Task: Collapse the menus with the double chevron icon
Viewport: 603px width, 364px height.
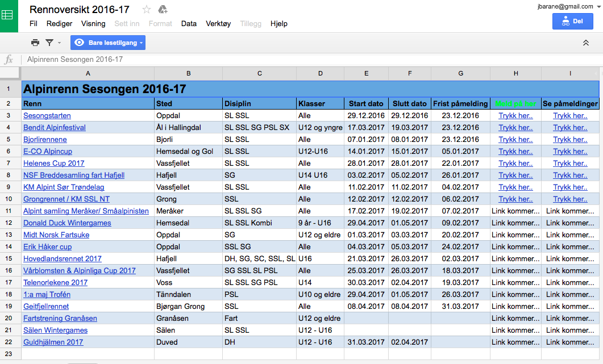Action: 586,43
